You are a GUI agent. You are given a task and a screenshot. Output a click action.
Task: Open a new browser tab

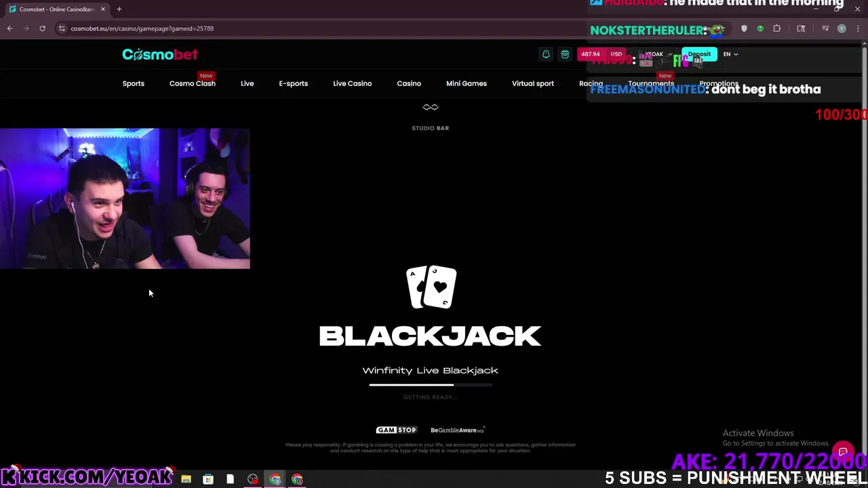[119, 9]
